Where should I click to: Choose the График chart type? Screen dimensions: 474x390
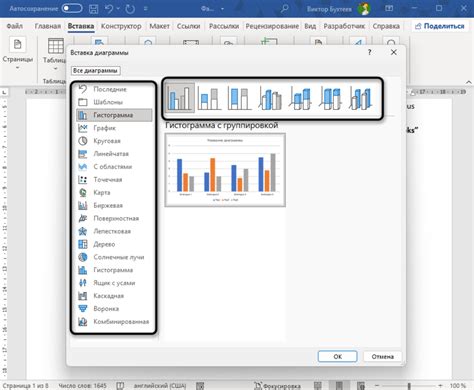[114, 128]
